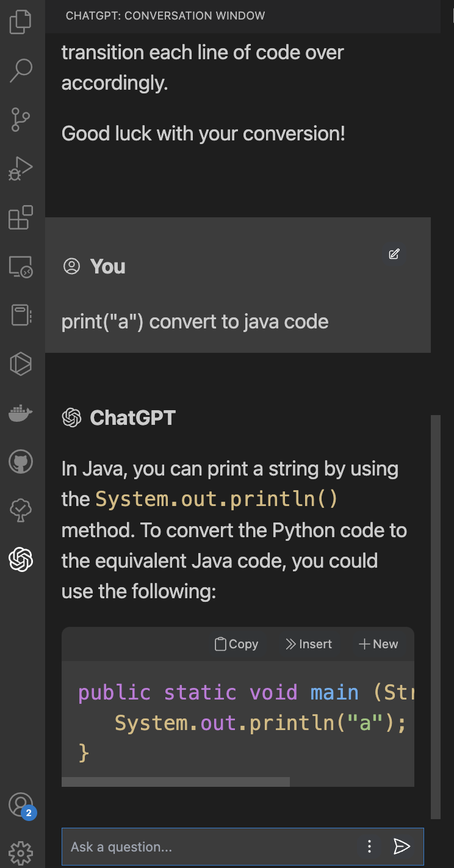Insert the code into the editor
The width and height of the screenshot is (454, 868).
pyautogui.click(x=309, y=644)
